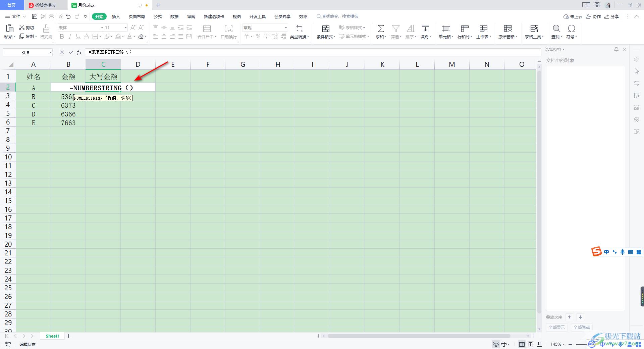Switch to the Formulas (公式) tab
644x349 pixels.
tap(158, 16)
